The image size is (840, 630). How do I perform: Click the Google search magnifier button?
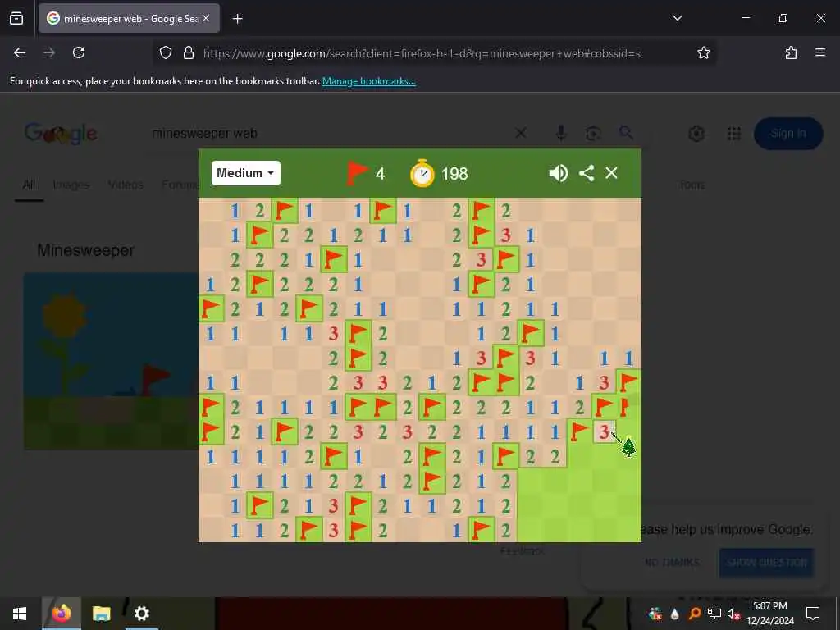(626, 132)
